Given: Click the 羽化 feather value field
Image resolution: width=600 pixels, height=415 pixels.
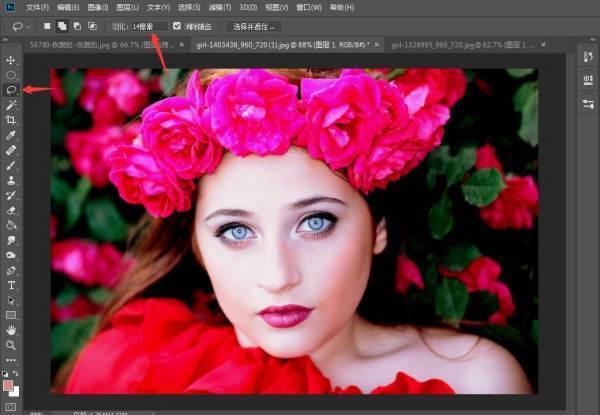Looking at the screenshot, I should click(x=148, y=26).
